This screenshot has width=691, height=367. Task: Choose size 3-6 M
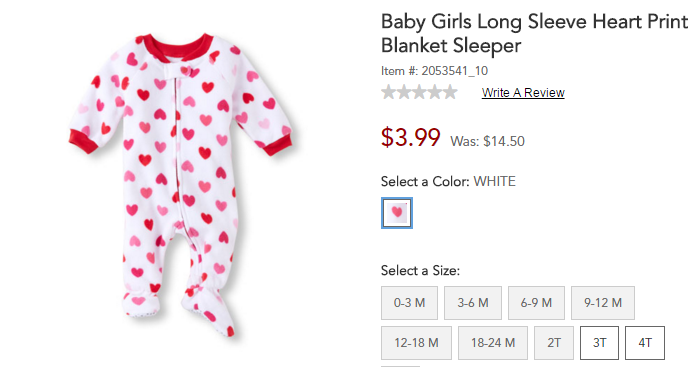pyautogui.click(x=473, y=303)
